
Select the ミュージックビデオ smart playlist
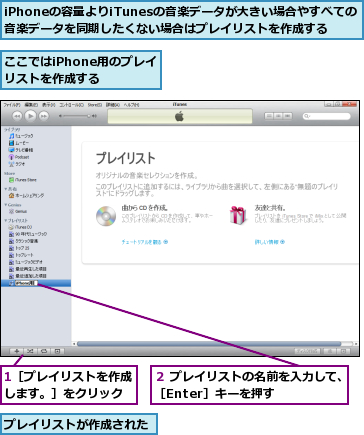click(26, 262)
